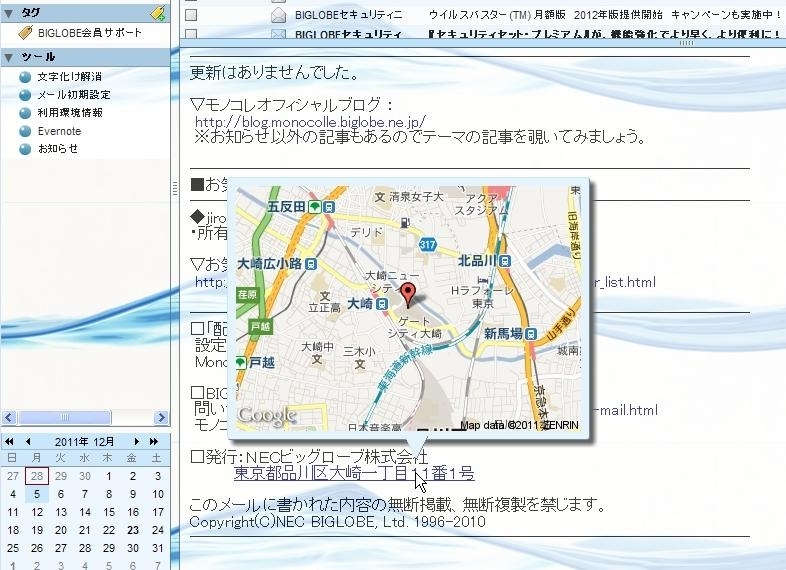Add a new tag with tag-plus icon
The image size is (786, 570).
point(158,13)
